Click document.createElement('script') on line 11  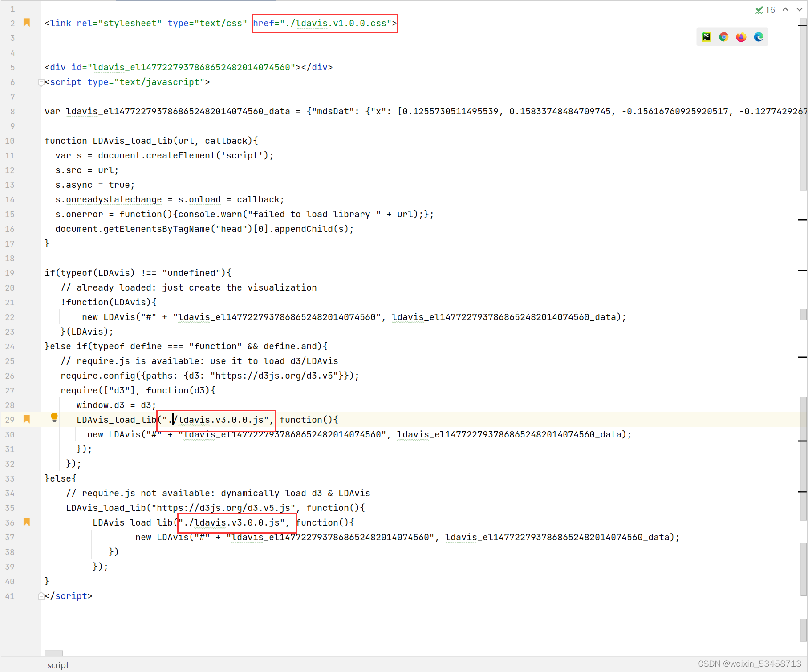click(183, 155)
